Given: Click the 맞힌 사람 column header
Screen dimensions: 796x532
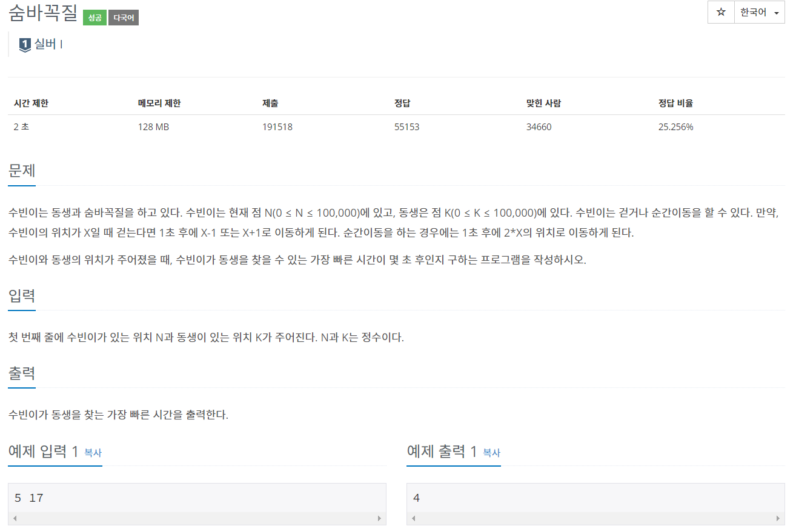Looking at the screenshot, I should (543, 103).
